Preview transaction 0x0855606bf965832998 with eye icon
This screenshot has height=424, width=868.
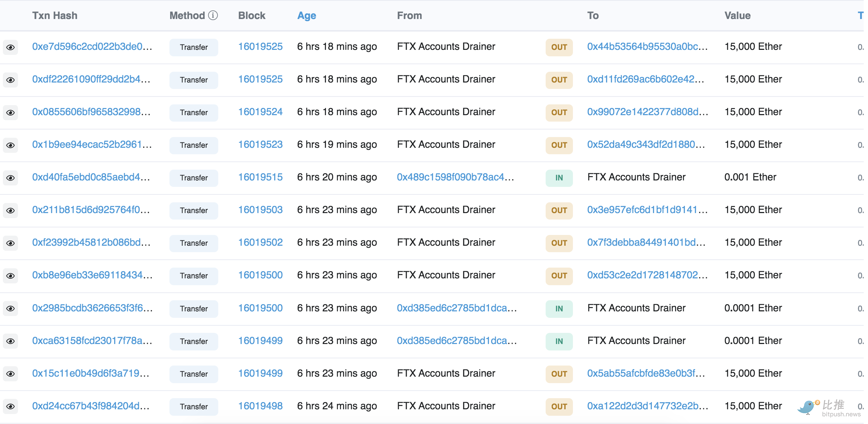10,113
